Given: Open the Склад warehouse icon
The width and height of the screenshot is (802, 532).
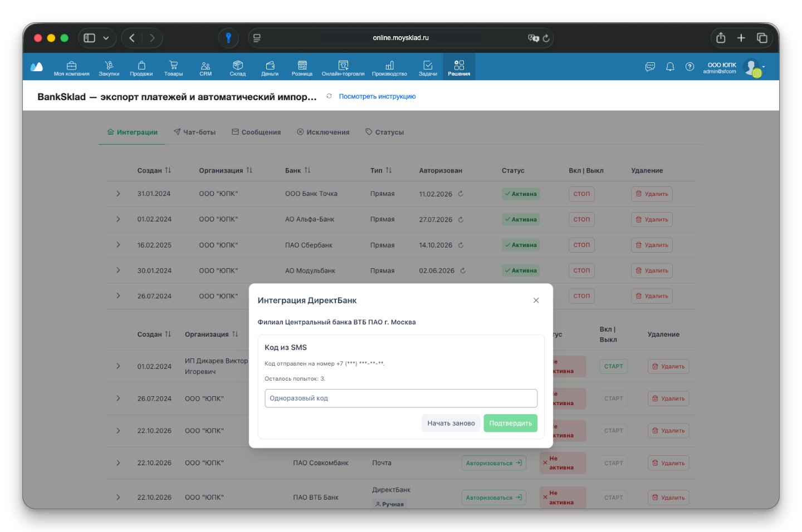Looking at the screenshot, I should point(238,65).
